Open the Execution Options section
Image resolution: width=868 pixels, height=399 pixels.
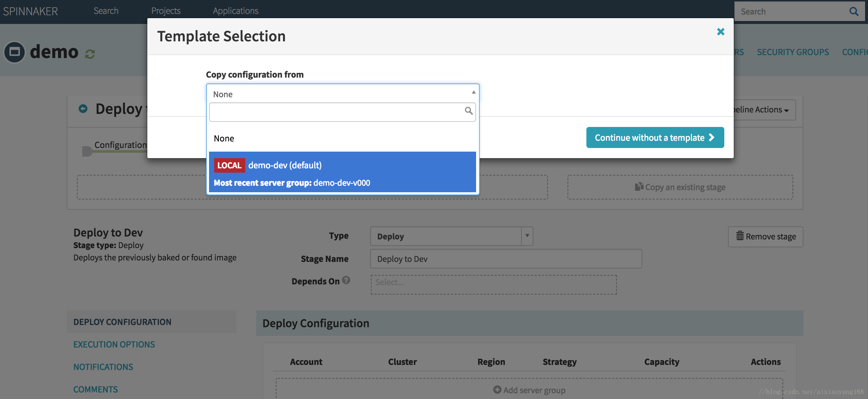coord(114,344)
